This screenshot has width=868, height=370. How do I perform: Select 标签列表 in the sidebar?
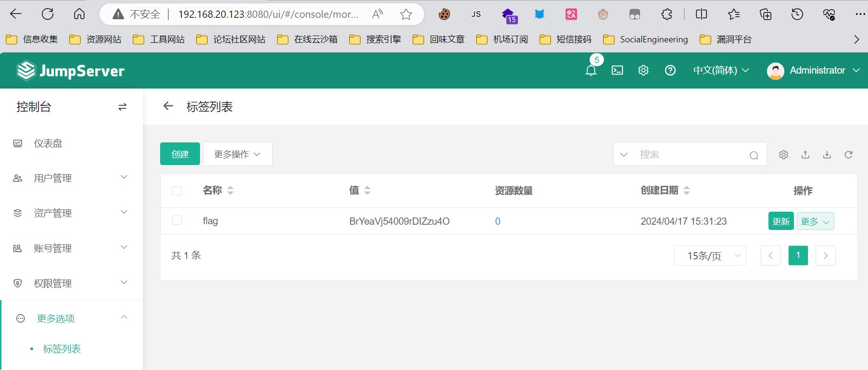click(x=62, y=349)
